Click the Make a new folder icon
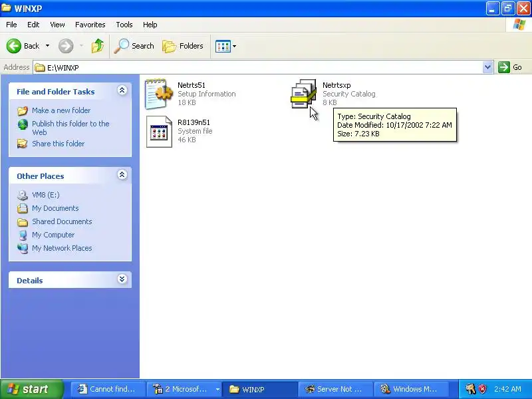532x399 pixels. coord(23,110)
